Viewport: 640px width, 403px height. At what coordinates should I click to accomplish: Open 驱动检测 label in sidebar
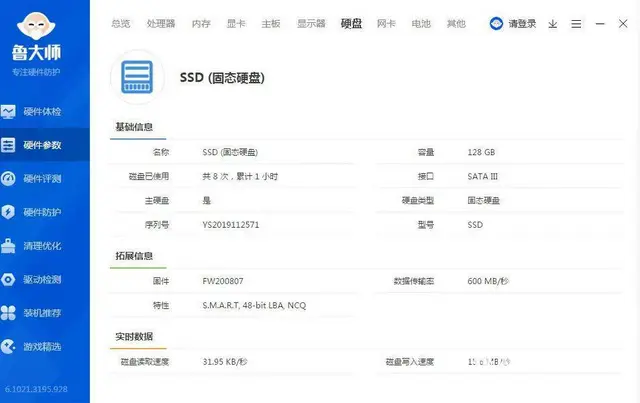click(42, 279)
